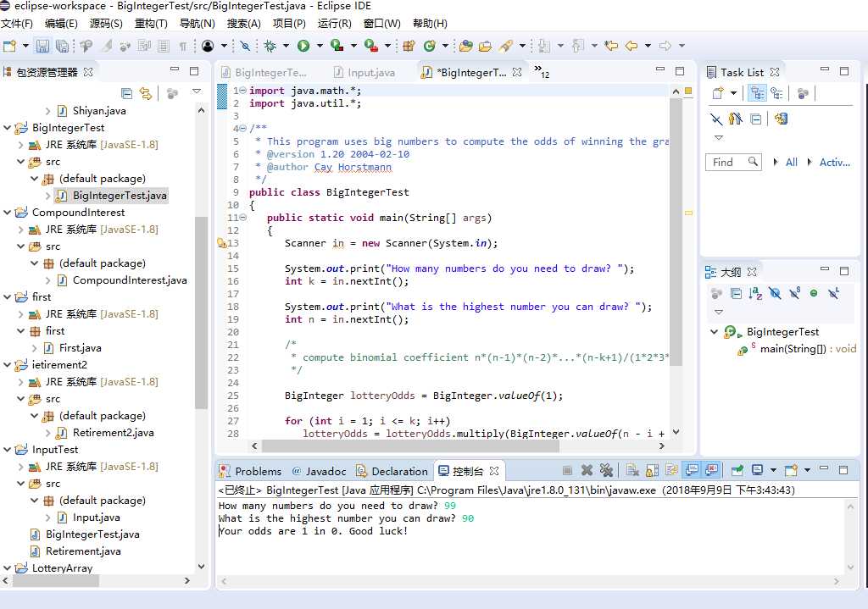
Task: Click the All link in Task List
Action: click(791, 162)
